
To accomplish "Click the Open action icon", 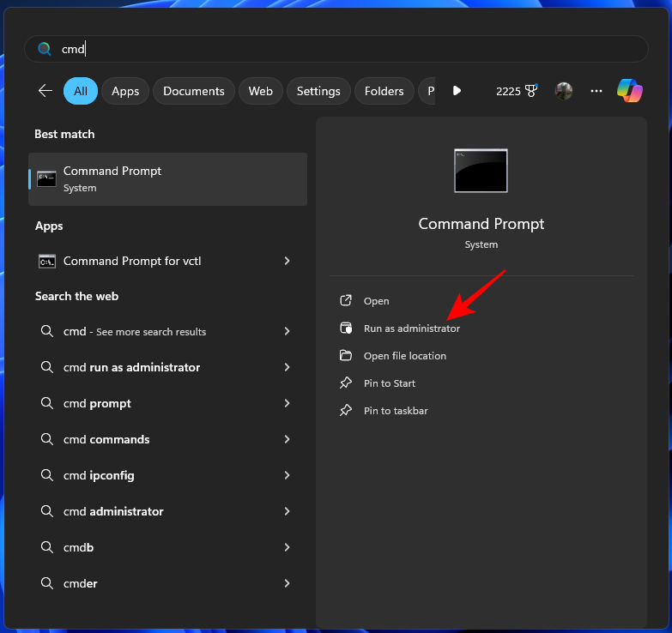I will click(x=346, y=301).
